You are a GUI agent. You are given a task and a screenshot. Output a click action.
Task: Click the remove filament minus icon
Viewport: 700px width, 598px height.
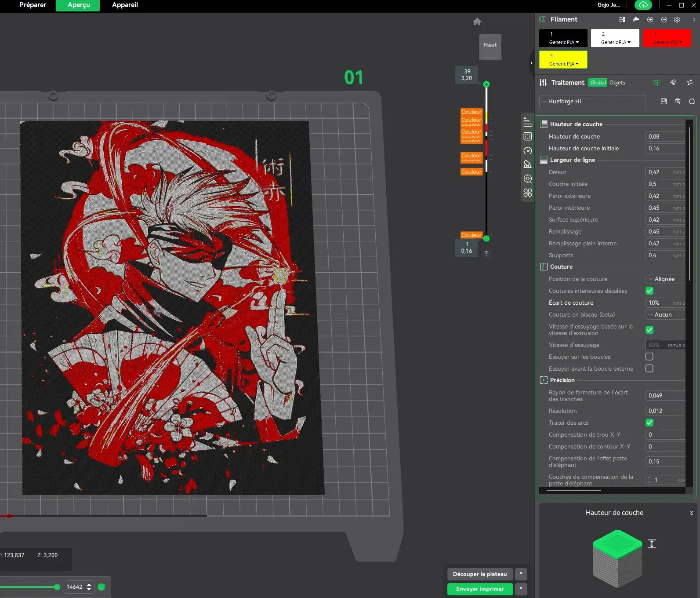[664, 19]
